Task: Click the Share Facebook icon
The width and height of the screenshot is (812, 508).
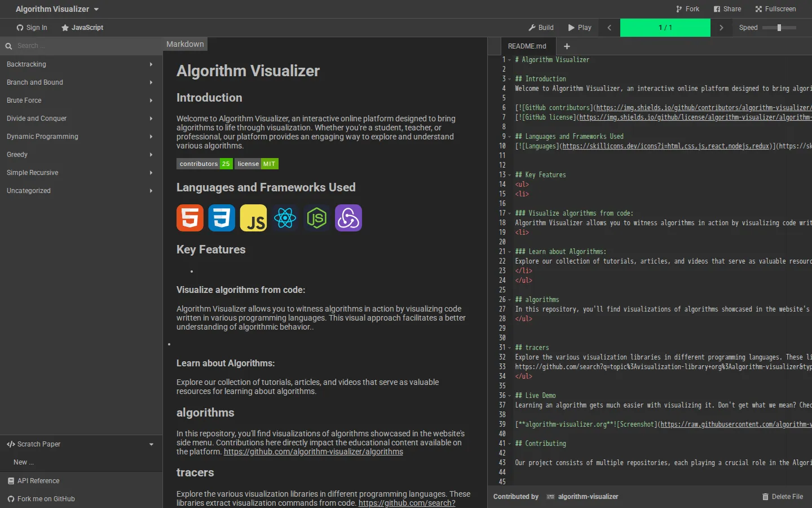Action: 717,9
